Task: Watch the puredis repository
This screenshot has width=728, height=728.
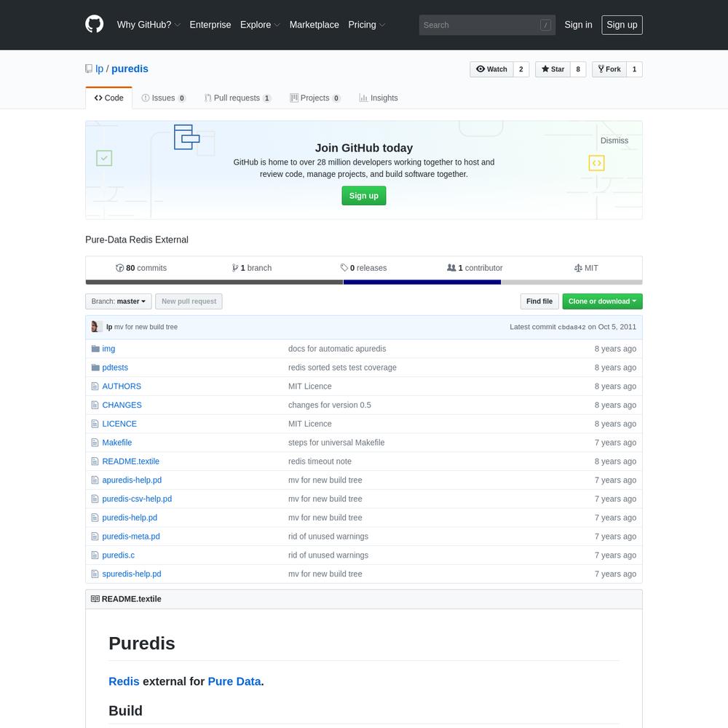Action: pyautogui.click(x=491, y=69)
